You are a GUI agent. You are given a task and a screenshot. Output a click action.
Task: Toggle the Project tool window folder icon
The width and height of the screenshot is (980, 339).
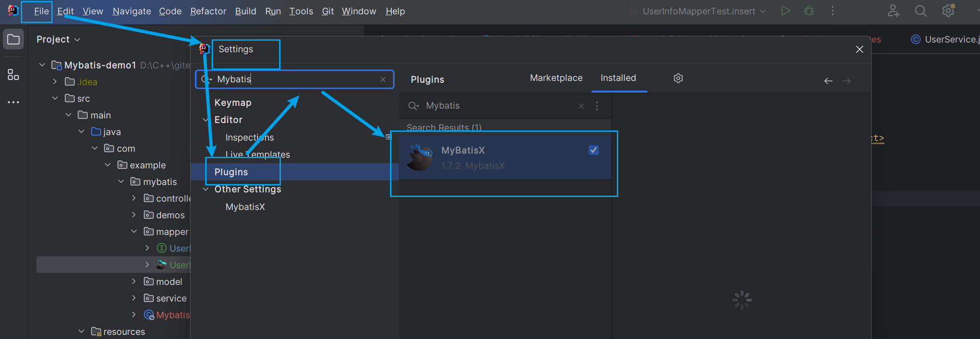(x=13, y=39)
